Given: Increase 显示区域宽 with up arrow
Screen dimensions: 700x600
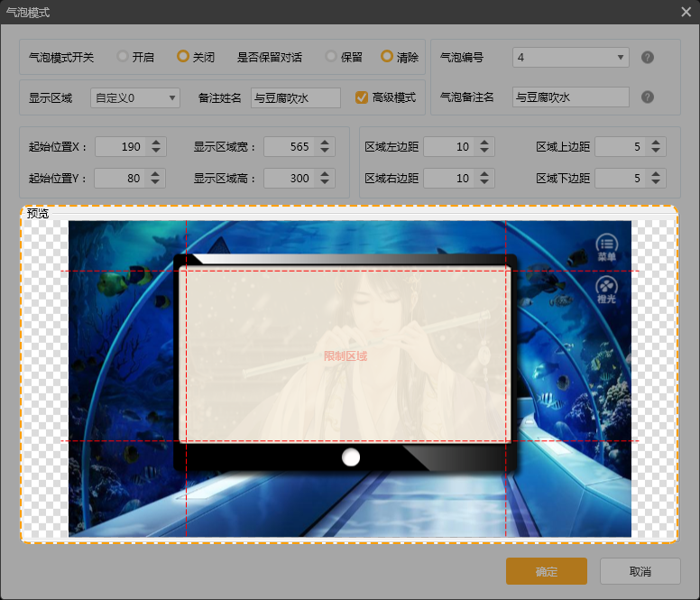Looking at the screenshot, I should (325, 142).
